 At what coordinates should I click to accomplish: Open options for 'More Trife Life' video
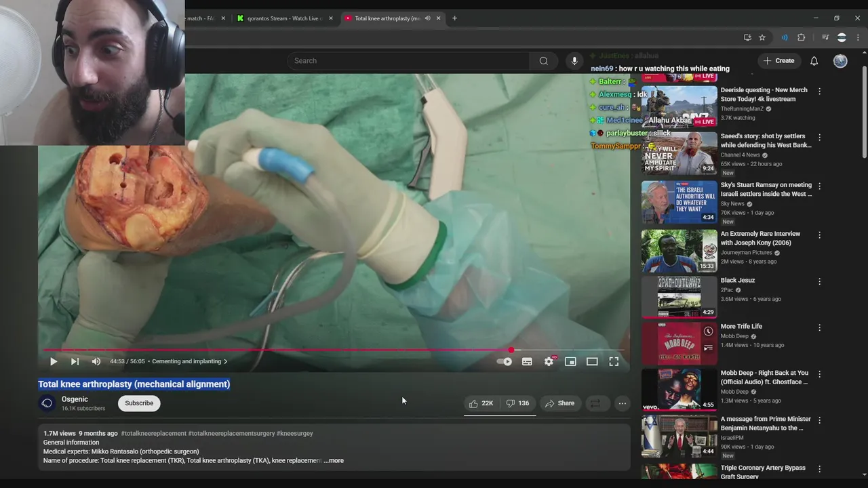[819, 327]
